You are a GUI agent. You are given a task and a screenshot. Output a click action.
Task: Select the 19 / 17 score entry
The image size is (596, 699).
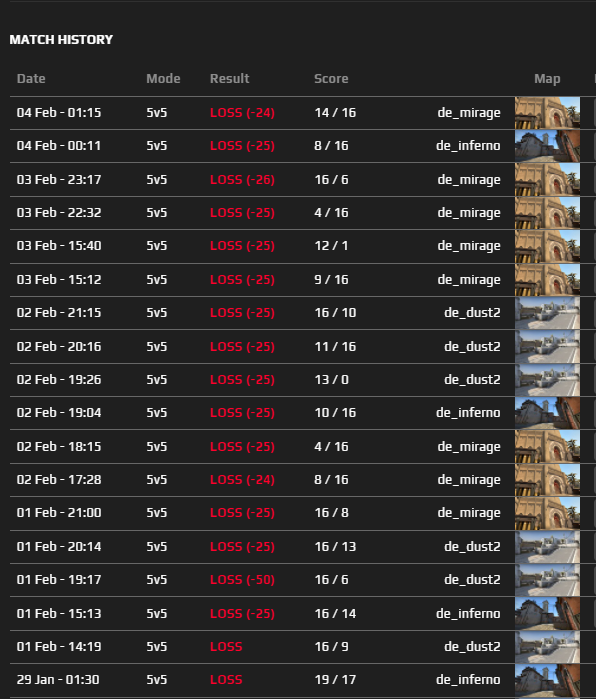[x=335, y=680]
